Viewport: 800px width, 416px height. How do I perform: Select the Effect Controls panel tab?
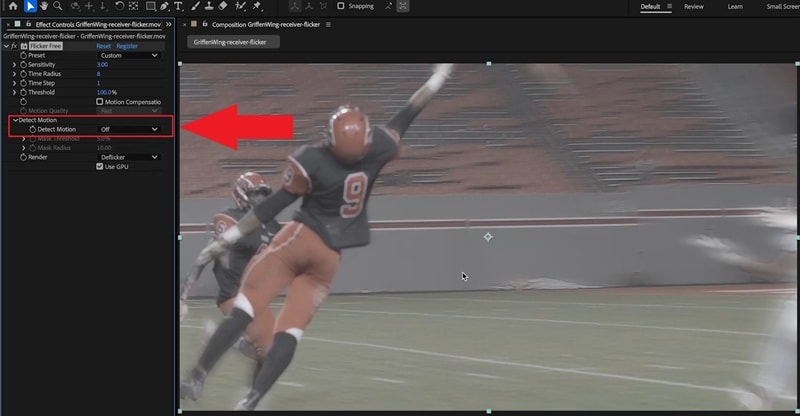click(x=98, y=25)
